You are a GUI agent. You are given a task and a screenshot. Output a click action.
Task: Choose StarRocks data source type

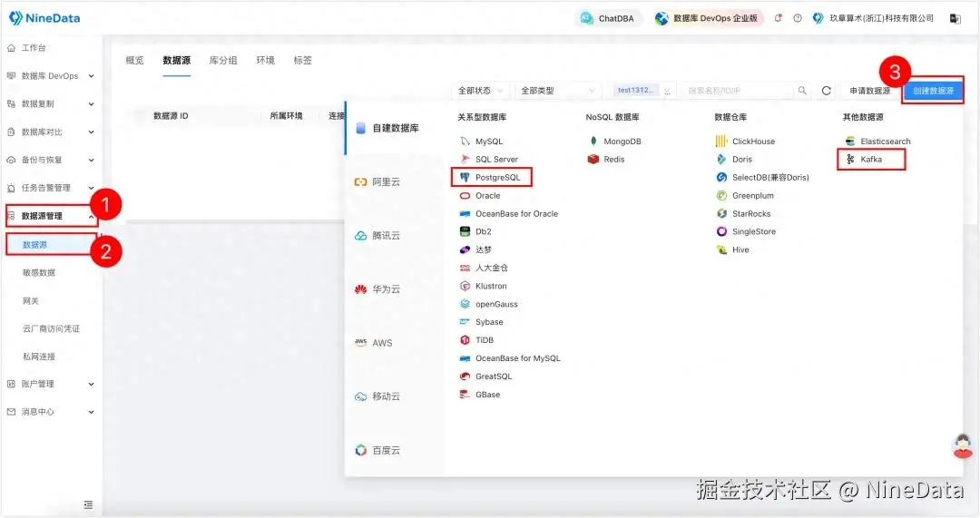click(744, 214)
